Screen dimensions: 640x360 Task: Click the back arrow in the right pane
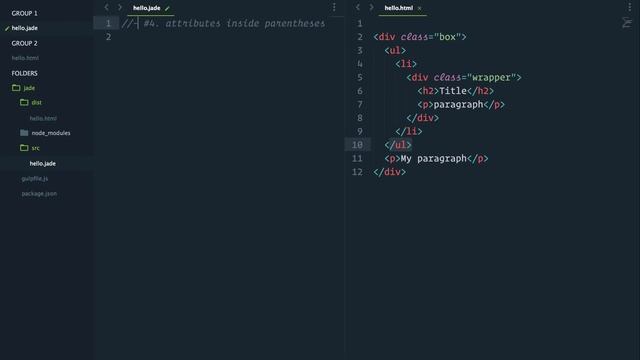[358, 7]
